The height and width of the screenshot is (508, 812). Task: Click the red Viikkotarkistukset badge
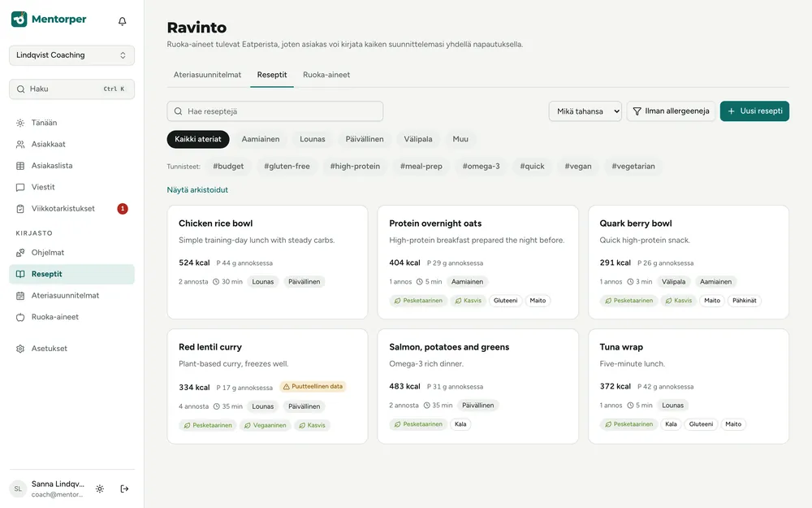coord(123,208)
